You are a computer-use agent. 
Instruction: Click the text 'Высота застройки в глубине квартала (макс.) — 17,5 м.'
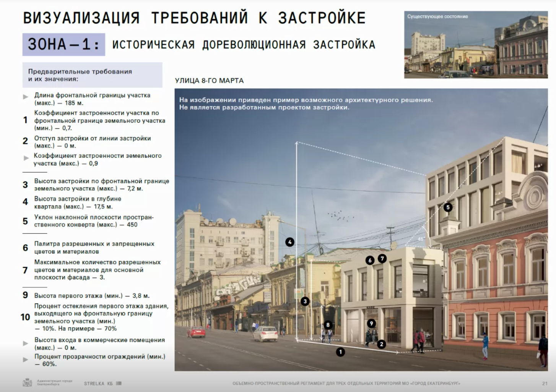tap(78, 202)
